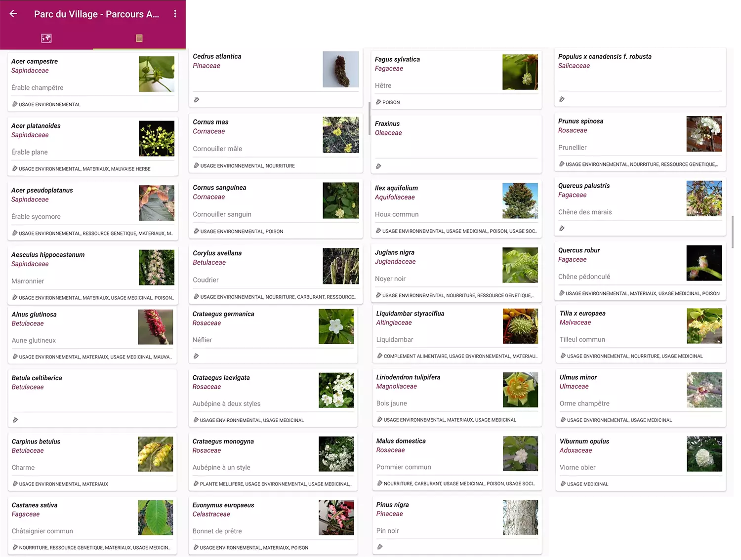The width and height of the screenshot is (741, 560).
Task: Open the Cedrus atlantica cone thumbnail
Action: click(340, 70)
